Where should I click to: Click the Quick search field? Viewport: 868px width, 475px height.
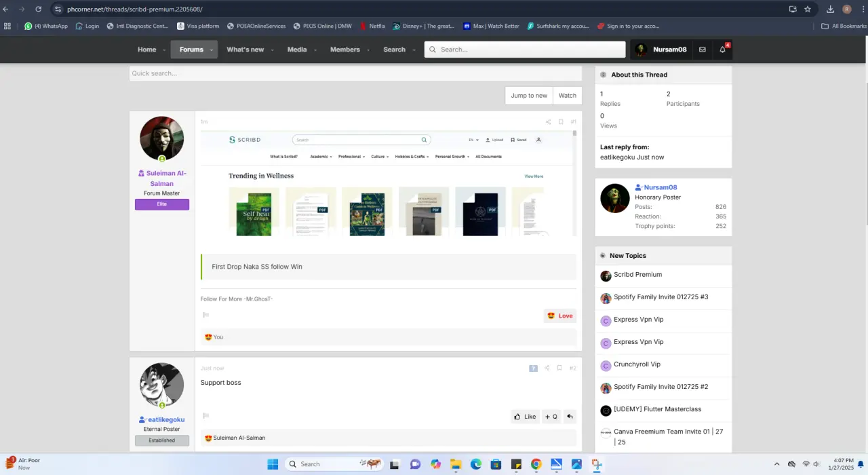[355, 73]
